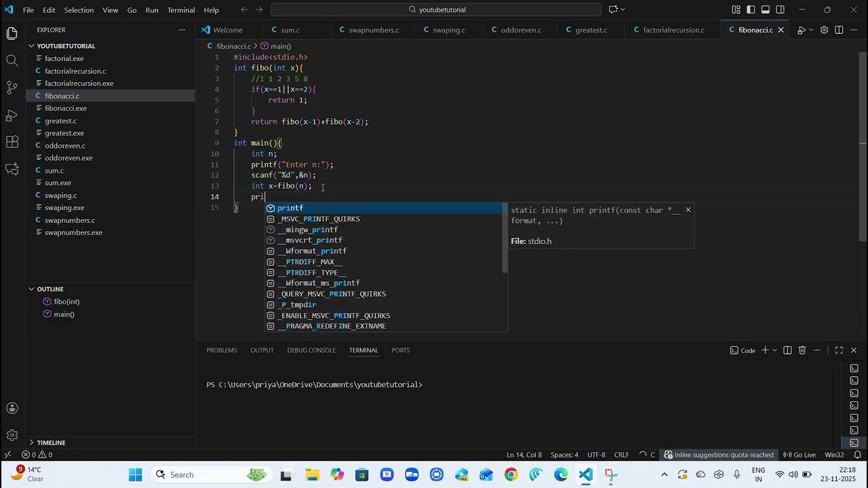Open the PORTS panel tab
Viewport: 868px width, 488px height.
[401, 350]
